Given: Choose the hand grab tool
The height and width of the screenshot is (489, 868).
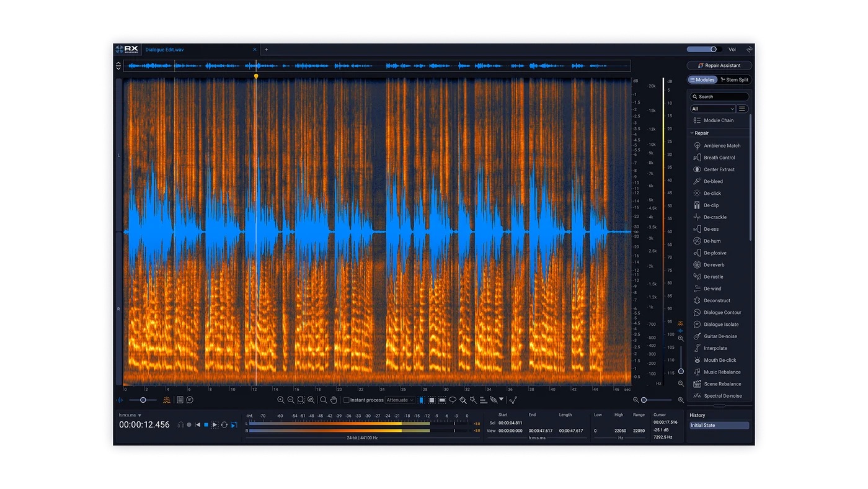Looking at the screenshot, I should (x=334, y=400).
